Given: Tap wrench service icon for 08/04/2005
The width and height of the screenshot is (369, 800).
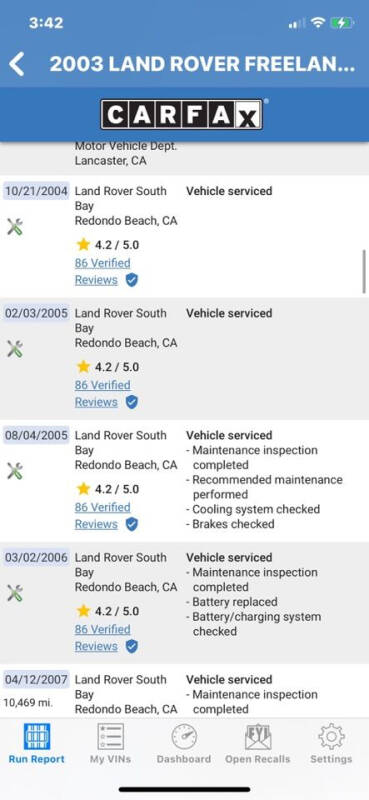Looking at the screenshot, I should click(x=15, y=471).
